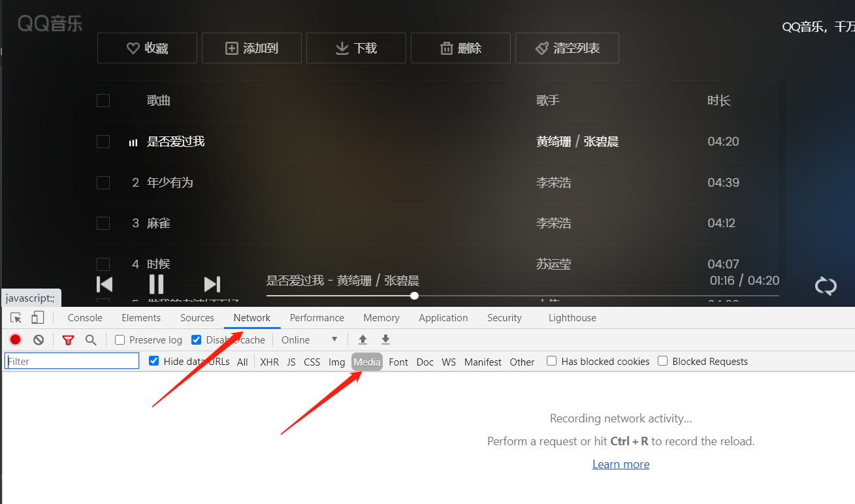Click the 清空列表 clear list button
This screenshot has height=504, width=855.
coord(567,48)
